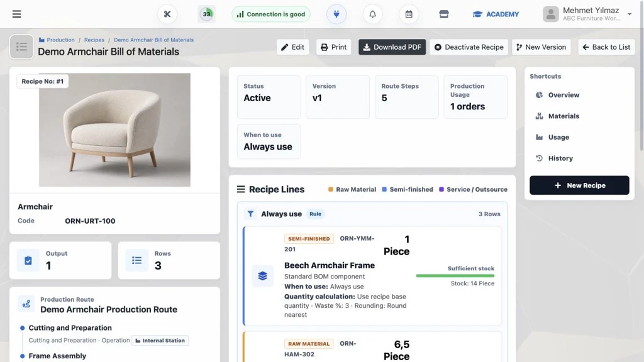Click the Version v1 card

[x=338, y=97]
